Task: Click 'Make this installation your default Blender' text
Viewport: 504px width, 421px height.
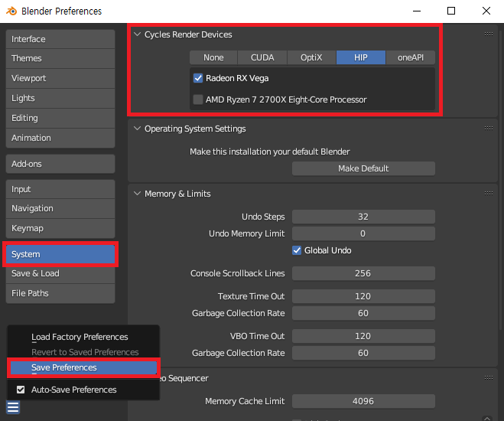Action: tap(270, 152)
